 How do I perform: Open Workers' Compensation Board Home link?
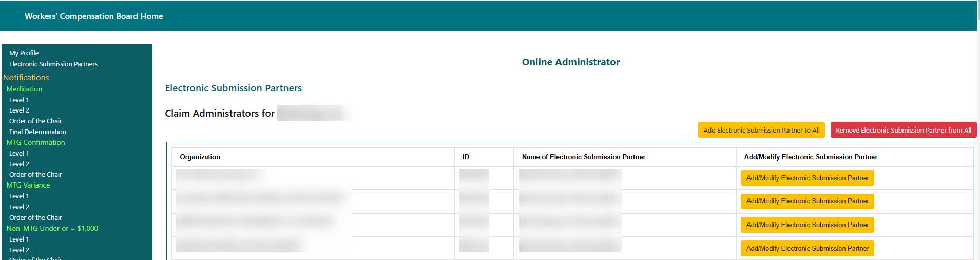point(93,16)
